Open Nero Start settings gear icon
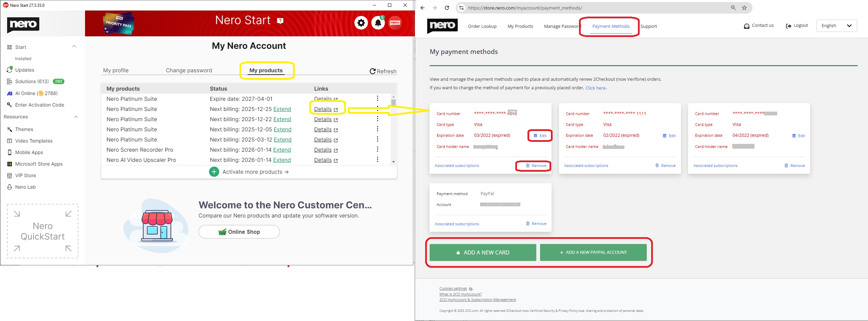868x321 pixels. pos(361,23)
